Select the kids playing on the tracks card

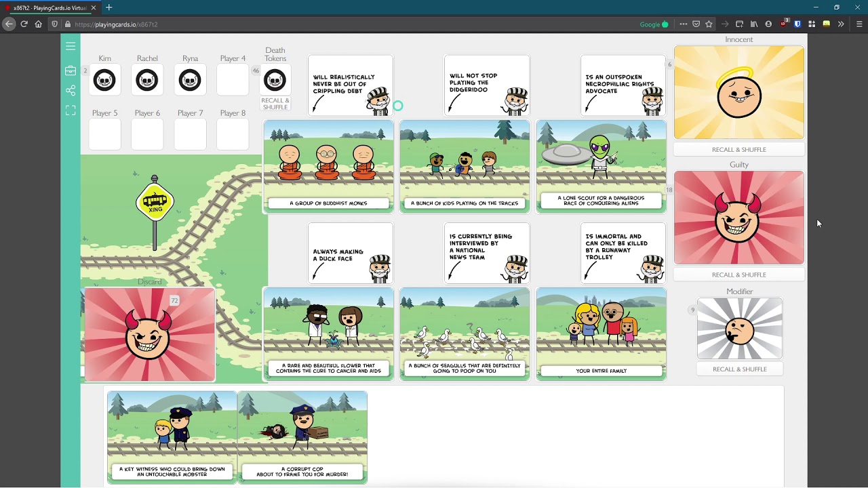(x=465, y=167)
